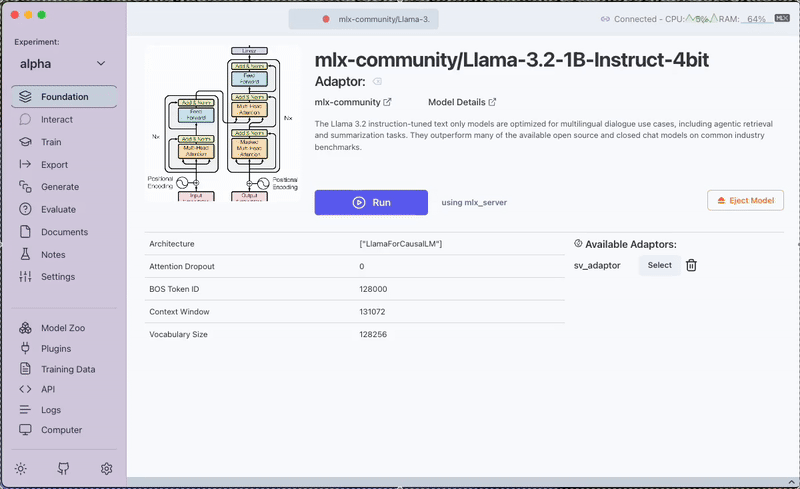The image size is (800, 489).
Task: Click the model architecture diagram thumbnail
Action: tap(223, 123)
